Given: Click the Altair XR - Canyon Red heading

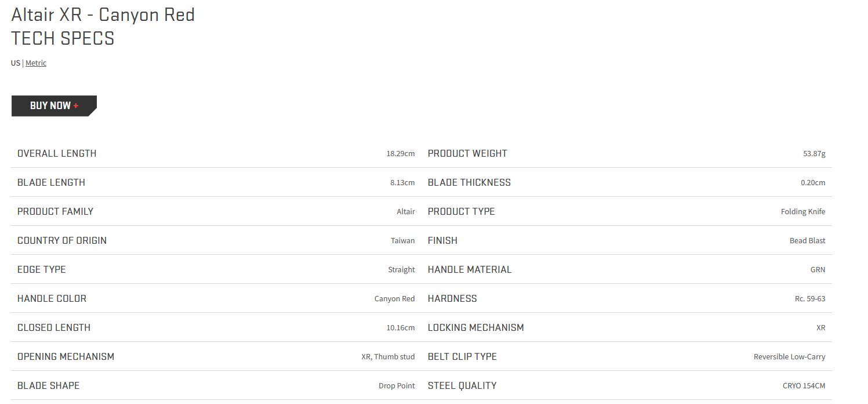Looking at the screenshot, I should pos(103,15).
